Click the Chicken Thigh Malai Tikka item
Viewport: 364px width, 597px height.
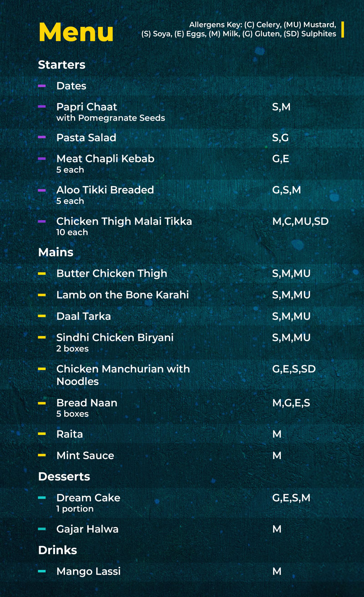[x=124, y=222]
